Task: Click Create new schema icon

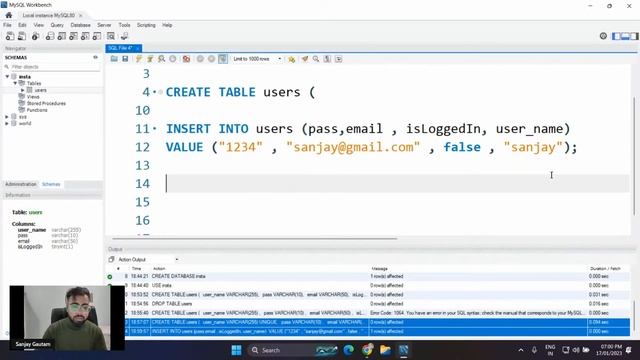Action: click(x=50, y=36)
